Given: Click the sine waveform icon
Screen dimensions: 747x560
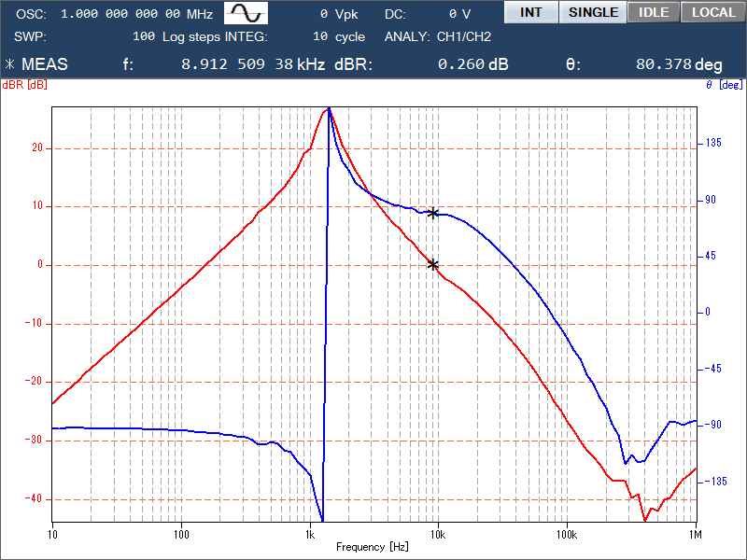Looking at the screenshot, I should pos(246,13).
